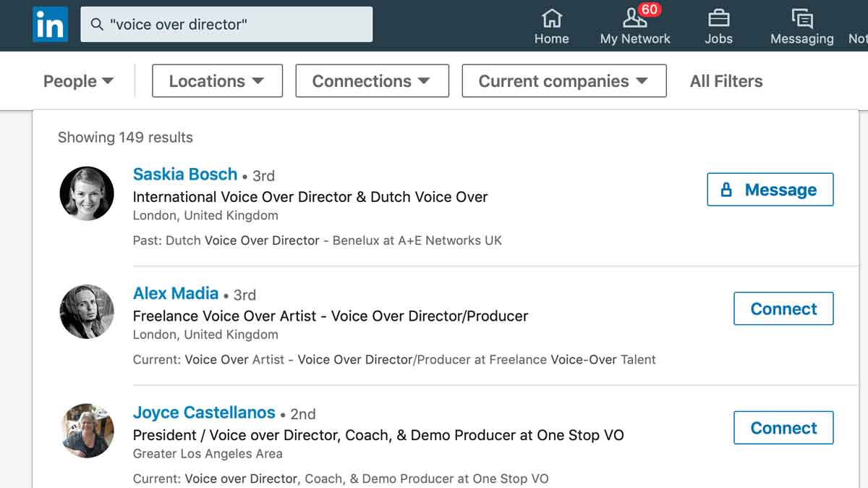Open Alex Madia's profile name link
The height and width of the screenshot is (488, 868).
coord(176,293)
